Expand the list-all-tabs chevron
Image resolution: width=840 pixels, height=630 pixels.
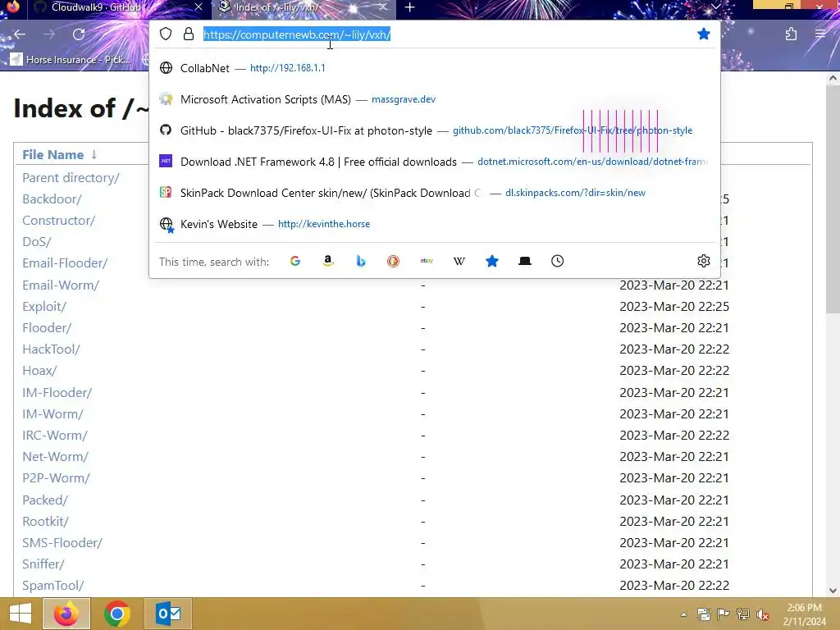715,7
